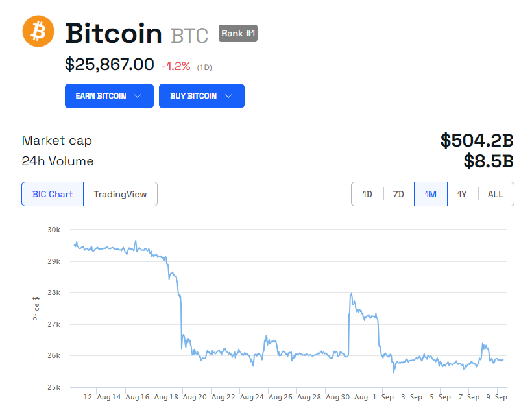Switch to the TradingView tab
532x417 pixels.
(x=120, y=193)
